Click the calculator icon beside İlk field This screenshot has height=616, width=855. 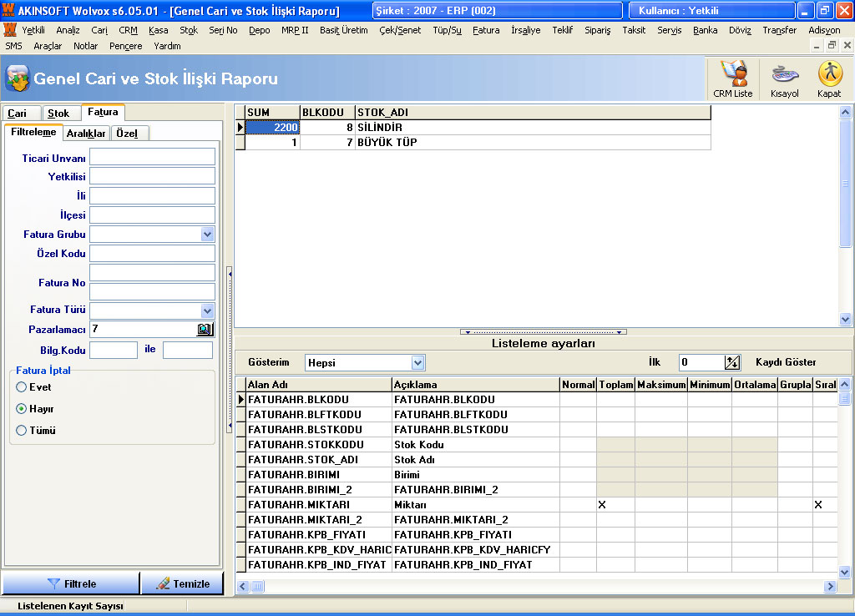pyautogui.click(x=731, y=362)
